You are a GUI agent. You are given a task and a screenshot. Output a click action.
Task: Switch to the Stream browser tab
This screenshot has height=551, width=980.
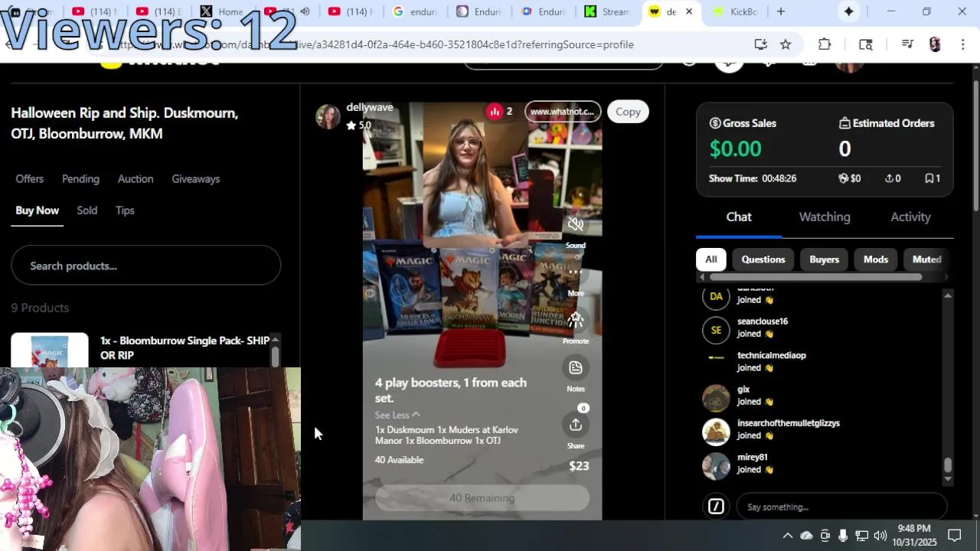click(x=606, y=11)
